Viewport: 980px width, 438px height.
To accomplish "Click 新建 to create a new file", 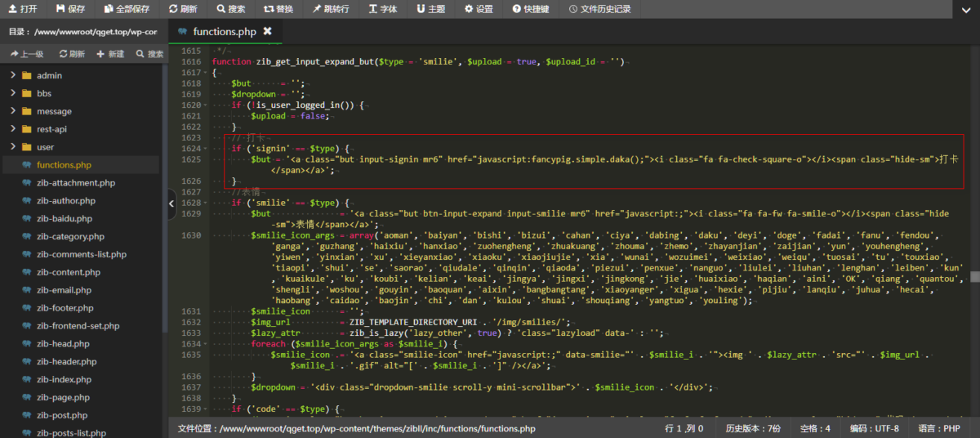I will point(110,54).
